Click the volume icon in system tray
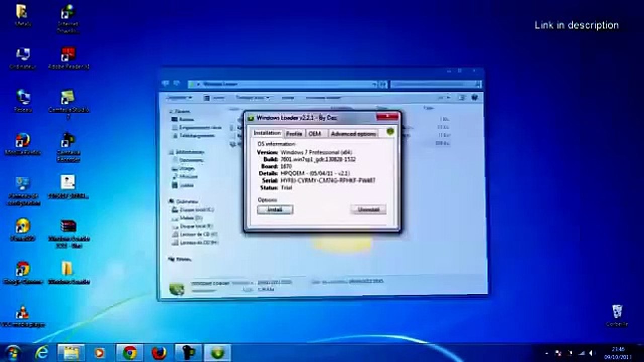This screenshot has width=644, height=362. point(591,353)
